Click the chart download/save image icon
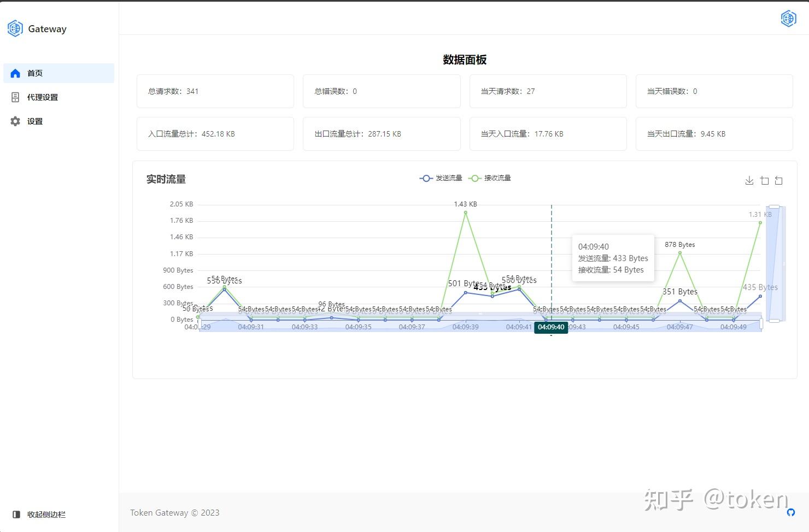Viewport: 809px width, 532px height. coord(749,180)
